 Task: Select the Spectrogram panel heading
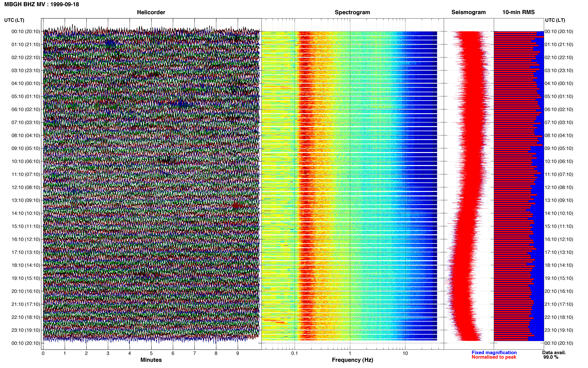[x=352, y=12]
